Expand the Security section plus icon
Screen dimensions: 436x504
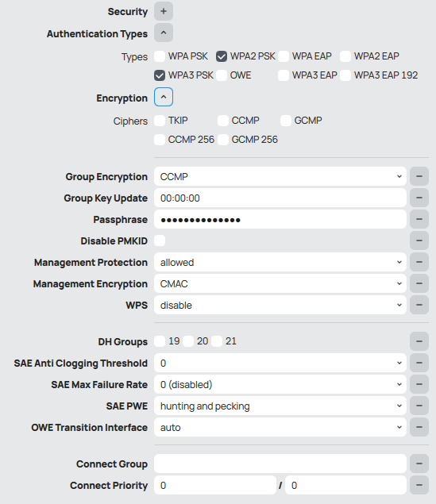(x=164, y=11)
